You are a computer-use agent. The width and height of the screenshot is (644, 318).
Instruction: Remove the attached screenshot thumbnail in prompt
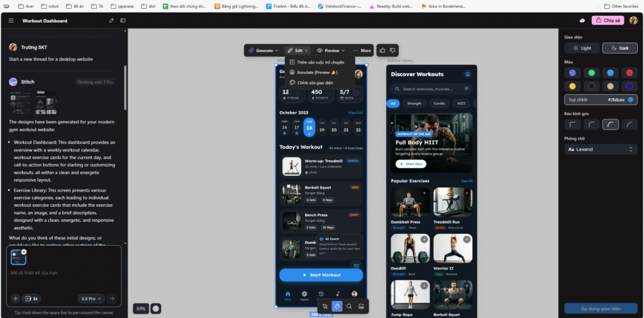click(x=24, y=252)
